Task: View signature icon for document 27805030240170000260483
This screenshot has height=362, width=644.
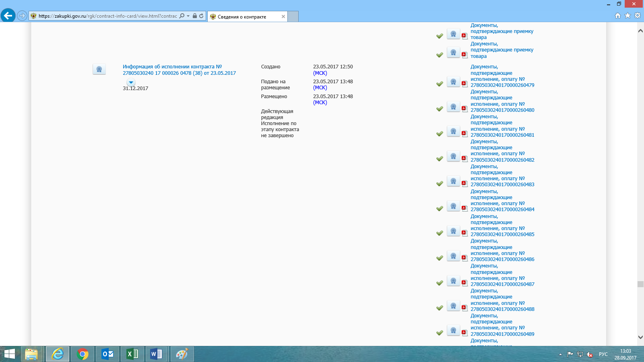Action: [453, 181]
